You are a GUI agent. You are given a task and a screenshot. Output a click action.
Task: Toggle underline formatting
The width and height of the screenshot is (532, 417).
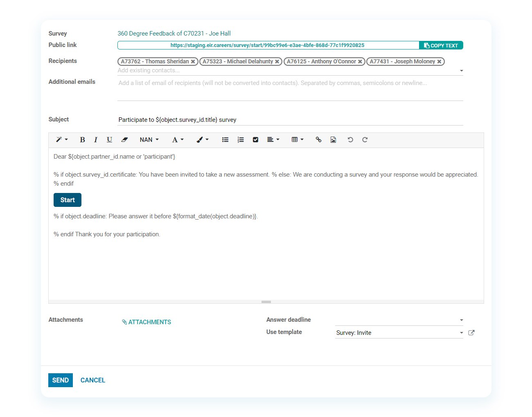click(x=109, y=140)
